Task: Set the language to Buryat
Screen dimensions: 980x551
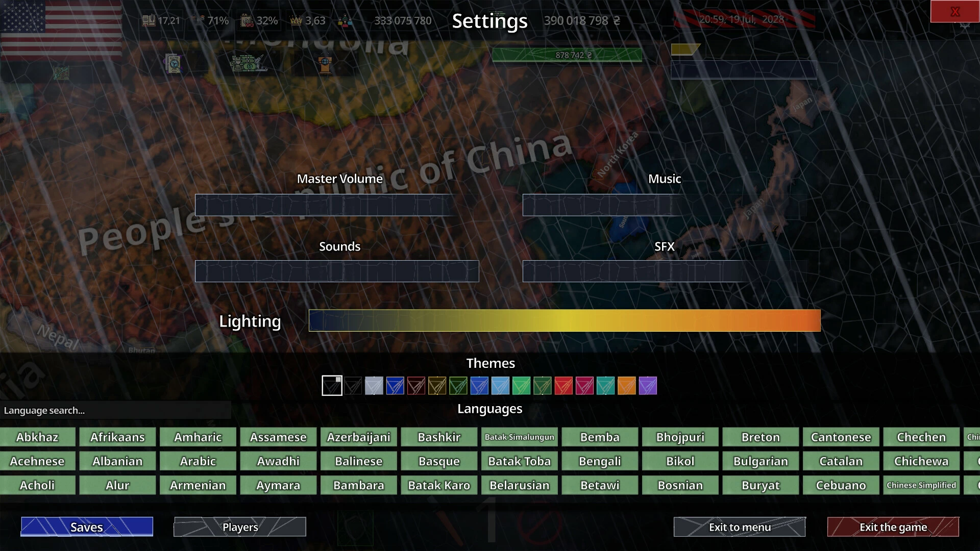Action: 761,485
